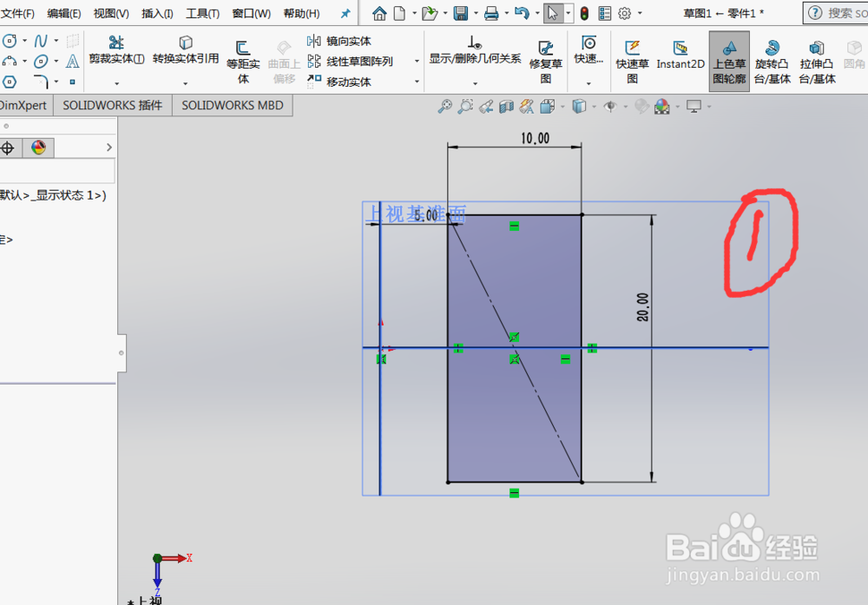Click Display/Delete Relations (显示/删除几何关系)
The height and width of the screenshot is (605, 868).
point(475,49)
